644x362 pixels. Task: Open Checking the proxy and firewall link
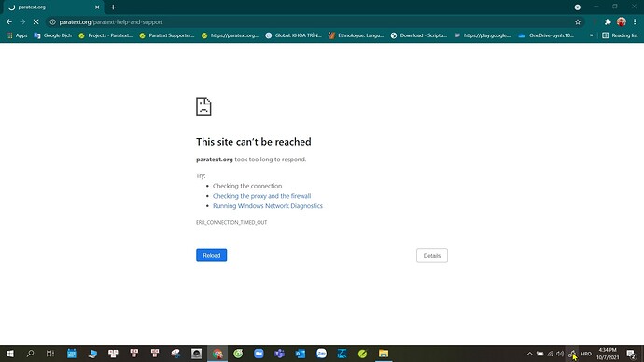click(x=261, y=196)
